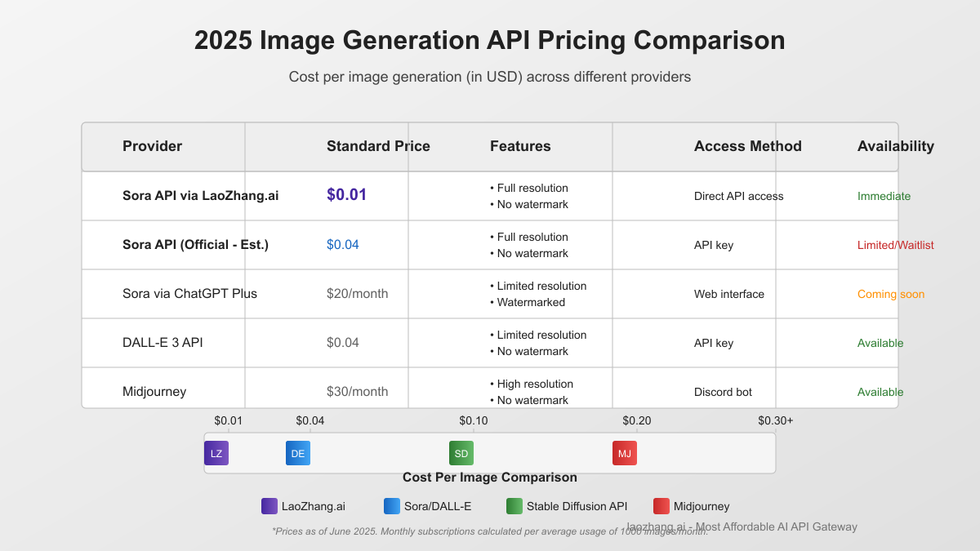Image resolution: width=980 pixels, height=551 pixels.
Task: Click the SD marker on the cost comparison bar
Action: coord(461,452)
